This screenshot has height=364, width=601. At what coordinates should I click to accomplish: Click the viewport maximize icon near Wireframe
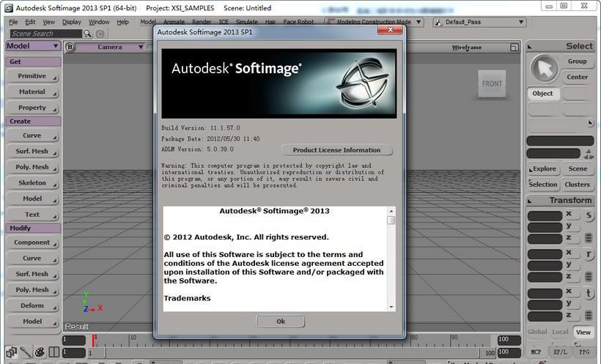click(514, 47)
